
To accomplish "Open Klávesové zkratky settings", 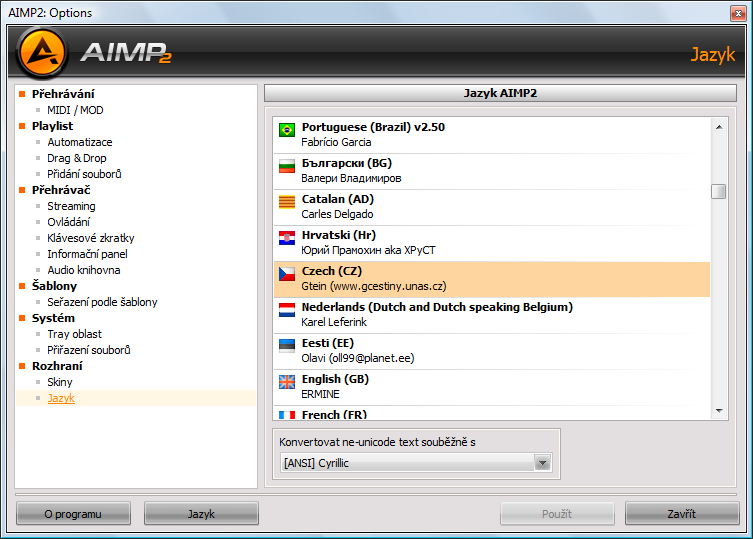I will (91, 238).
